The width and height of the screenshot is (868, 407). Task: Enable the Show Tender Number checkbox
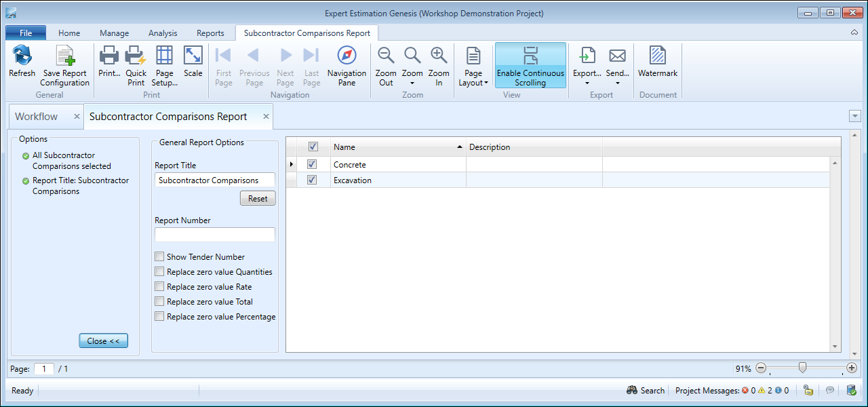(159, 257)
